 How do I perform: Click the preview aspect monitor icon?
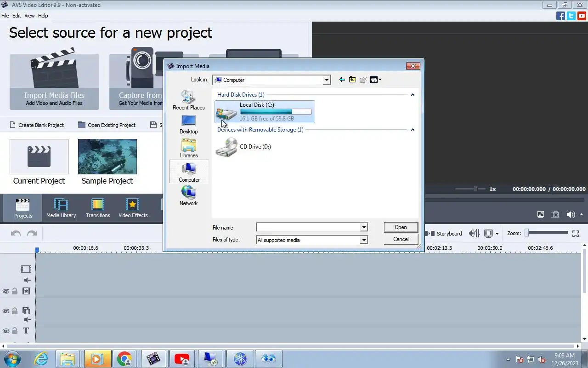pos(488,234)
